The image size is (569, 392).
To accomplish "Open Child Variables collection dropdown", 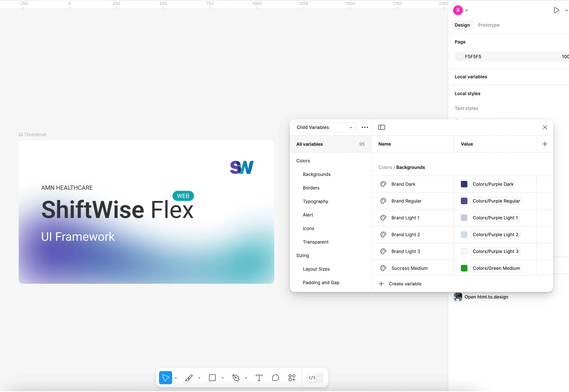I will 324,127.
